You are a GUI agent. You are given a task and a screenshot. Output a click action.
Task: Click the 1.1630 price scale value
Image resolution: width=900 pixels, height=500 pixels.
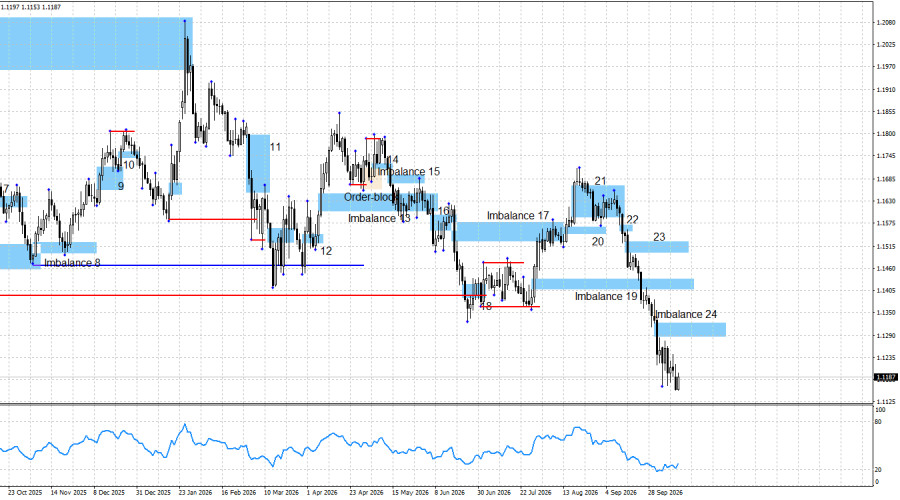886,201
